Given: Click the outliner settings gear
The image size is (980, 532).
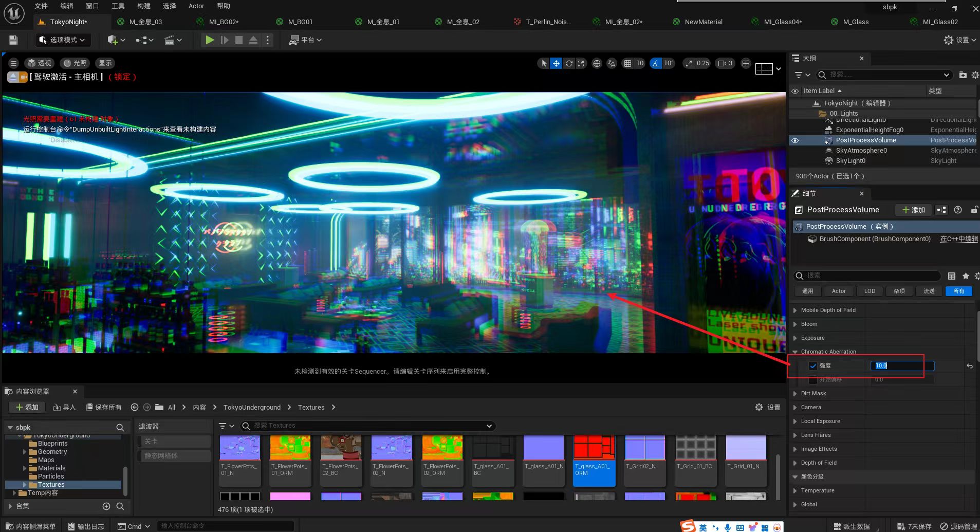Looking at the screenshot, I should pyautogui.click(x=975, y=75).
